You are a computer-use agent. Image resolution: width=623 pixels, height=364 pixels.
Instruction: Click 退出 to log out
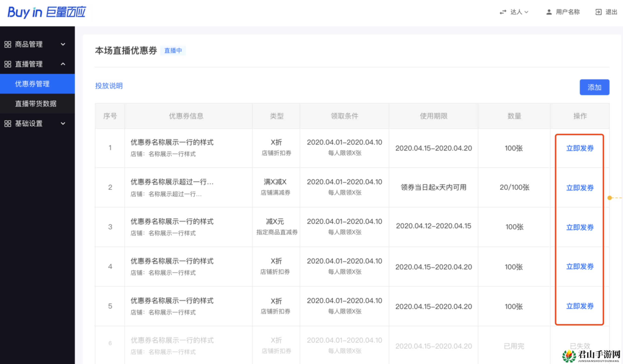(611, 12)
